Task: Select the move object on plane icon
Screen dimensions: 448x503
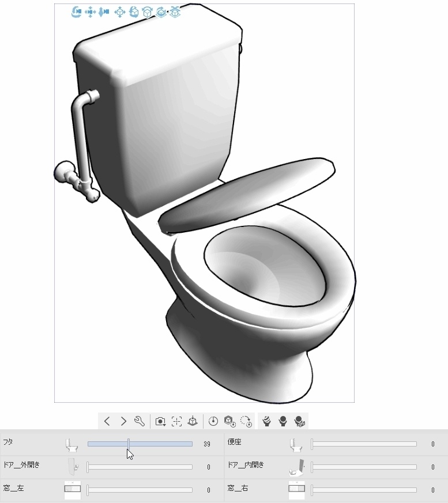Action: (x=120, y=12)
